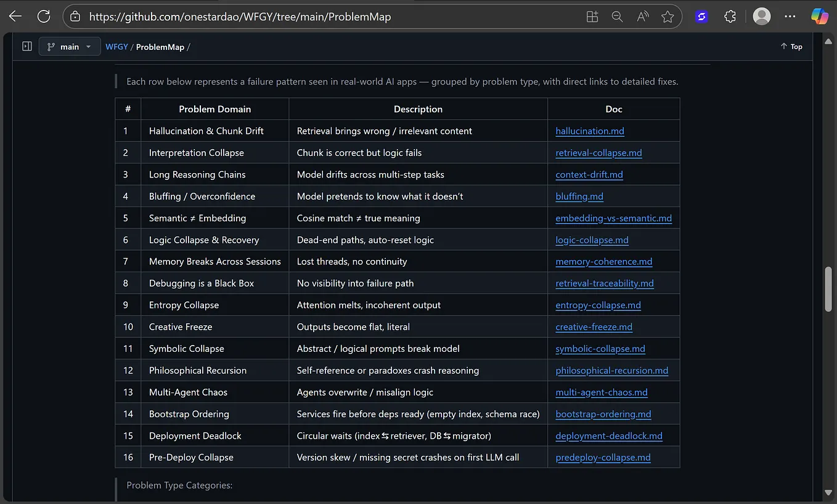Screen dimensions: 837x504
Task: Navigate to the WFGY breadcrumb link
Action: (116, 47)
